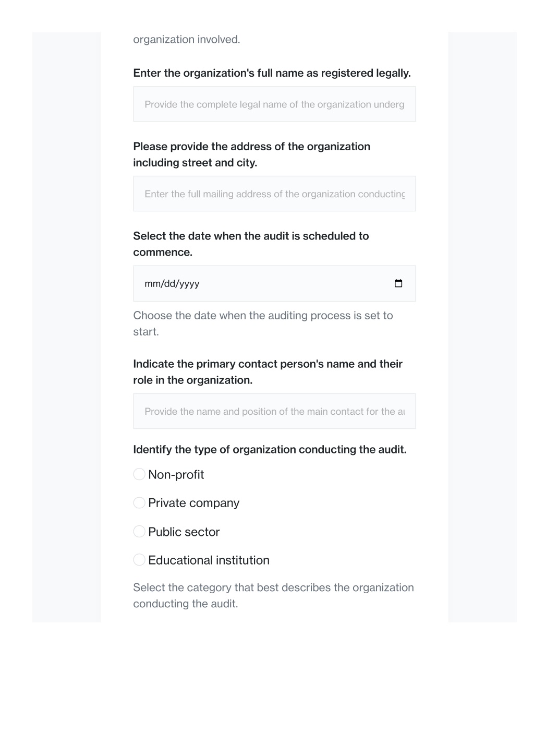The image size is (534, 756).
Task: Click the 'Choose the date when the auditing' hint
Action: pyautogui.click(x=263, y=323)
